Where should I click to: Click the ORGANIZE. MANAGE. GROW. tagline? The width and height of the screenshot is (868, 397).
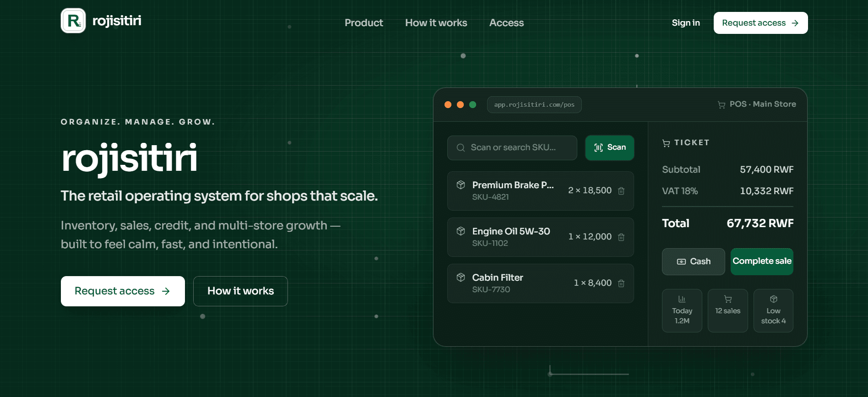[138, 122]
